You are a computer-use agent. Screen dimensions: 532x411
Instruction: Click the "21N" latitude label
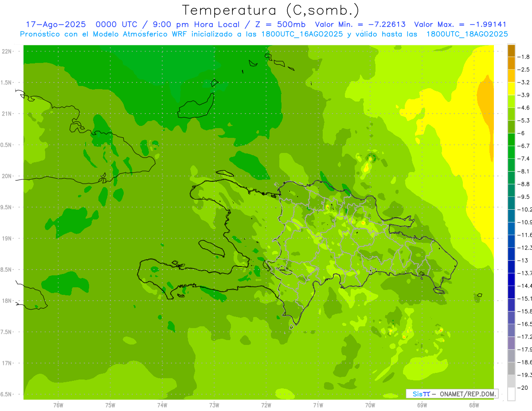7,114
